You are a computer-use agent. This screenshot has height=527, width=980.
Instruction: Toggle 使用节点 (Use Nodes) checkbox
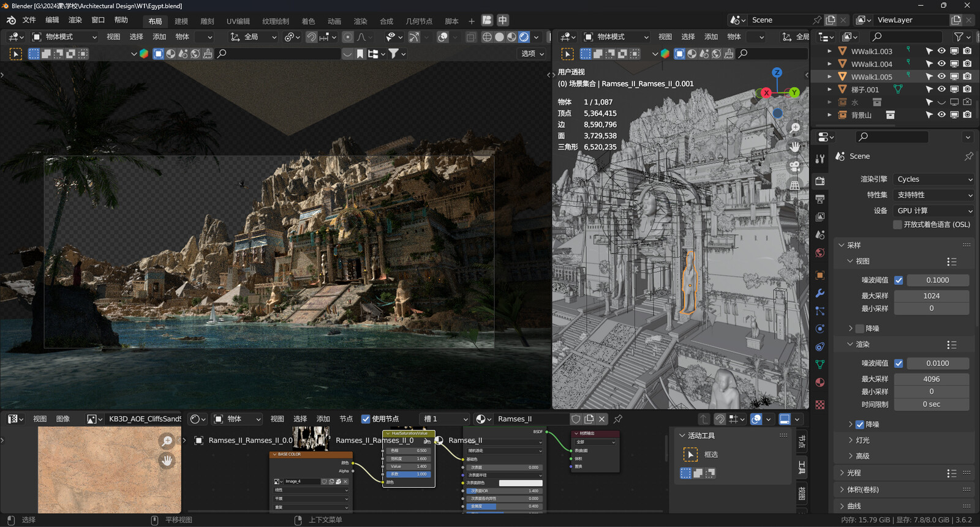tap(366, 419)
